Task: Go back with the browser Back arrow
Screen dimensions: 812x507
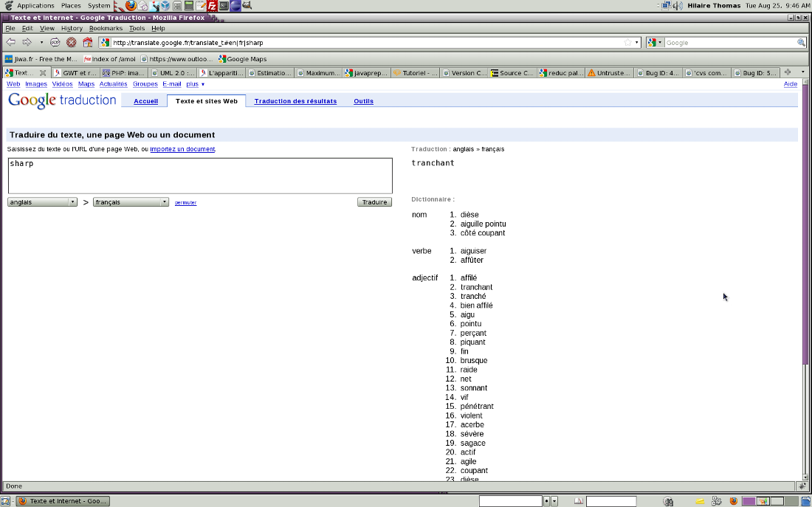Action: pos(11,43)
